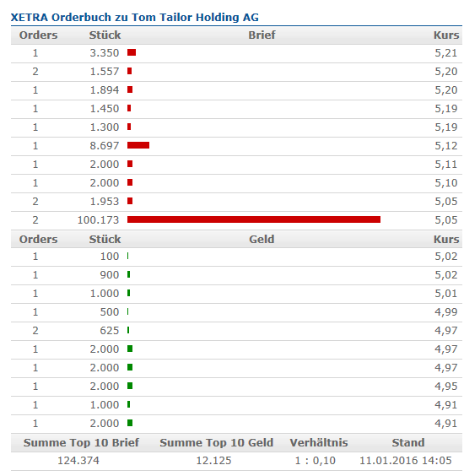Select the Stück value 3.350
The image size is (464, 476).
pyautogui.click(x=105, y=53)
